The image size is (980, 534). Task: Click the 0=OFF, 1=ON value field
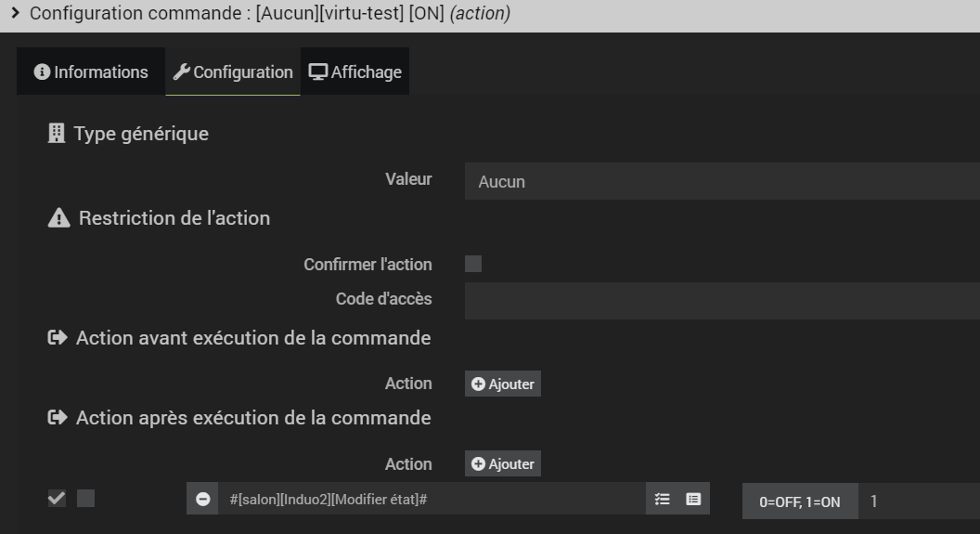[x=919, y=501]
